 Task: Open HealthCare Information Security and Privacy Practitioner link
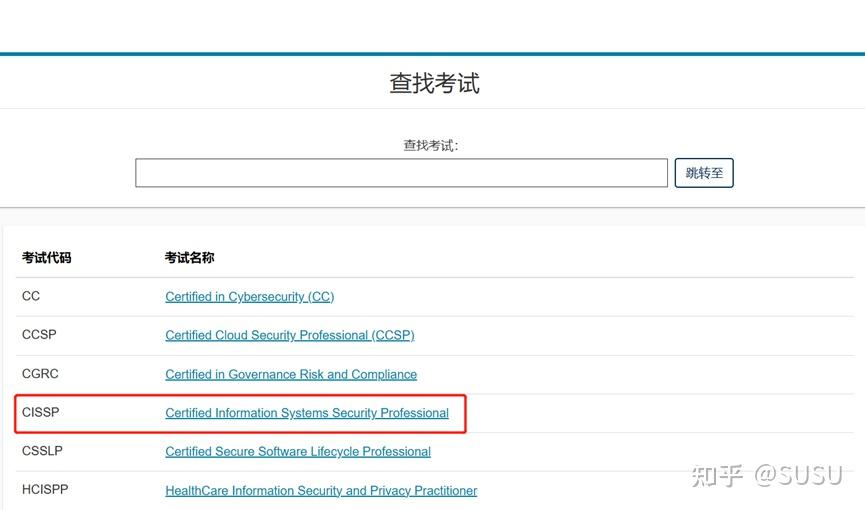click(x=321, y=490)
